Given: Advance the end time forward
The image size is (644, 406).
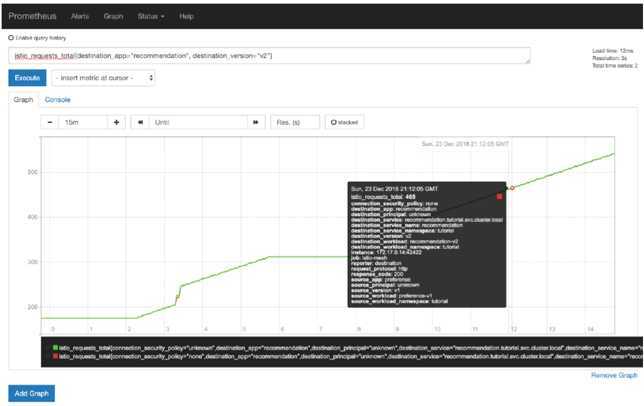Looking at the screenshot, I should coord(256,122).
